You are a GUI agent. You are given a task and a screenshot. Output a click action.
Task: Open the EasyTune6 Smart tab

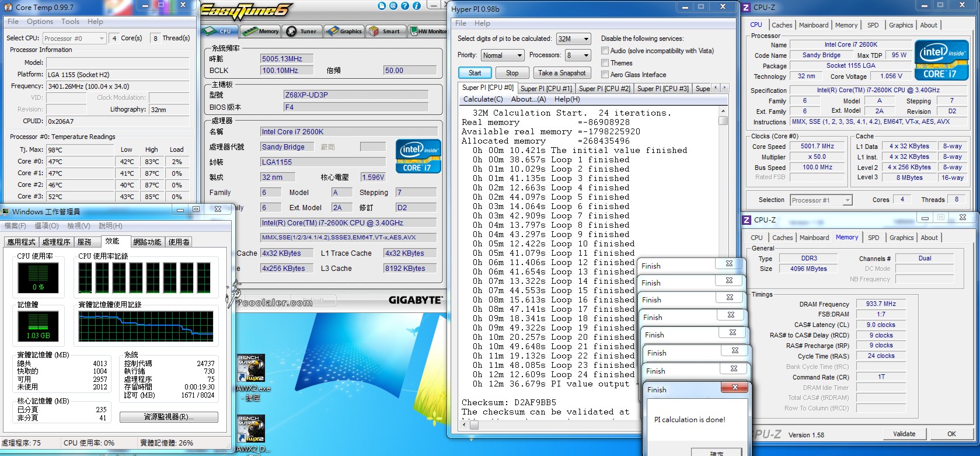pos(385,32)
